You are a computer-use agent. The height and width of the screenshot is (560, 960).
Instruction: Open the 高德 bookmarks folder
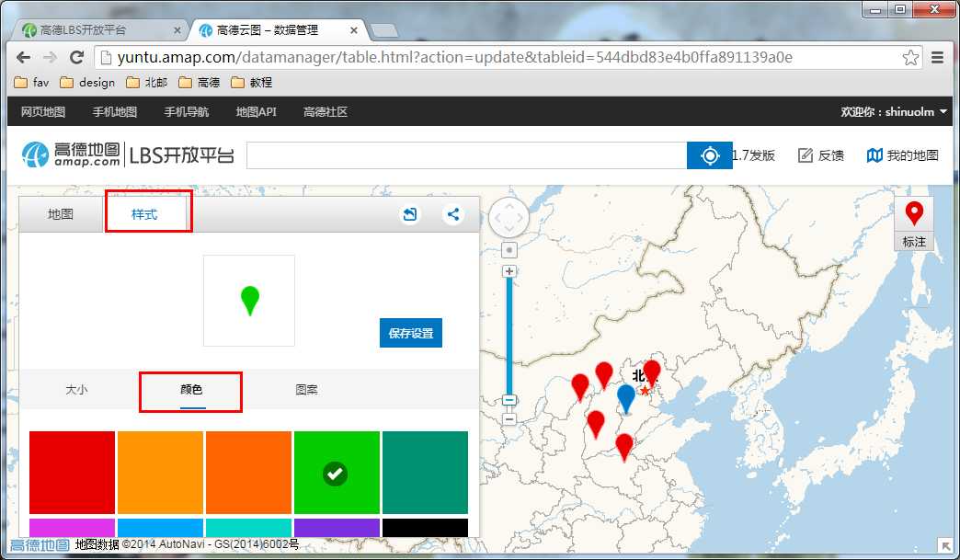(200, 82)
